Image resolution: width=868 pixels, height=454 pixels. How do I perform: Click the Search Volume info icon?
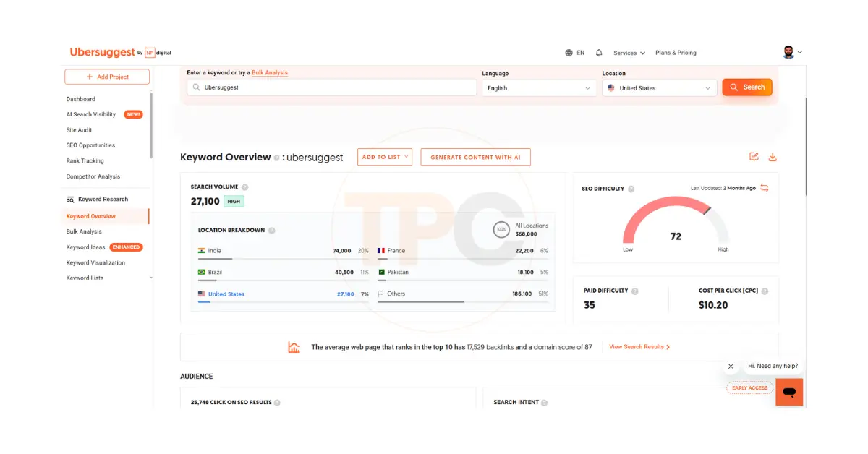point(244,187)
